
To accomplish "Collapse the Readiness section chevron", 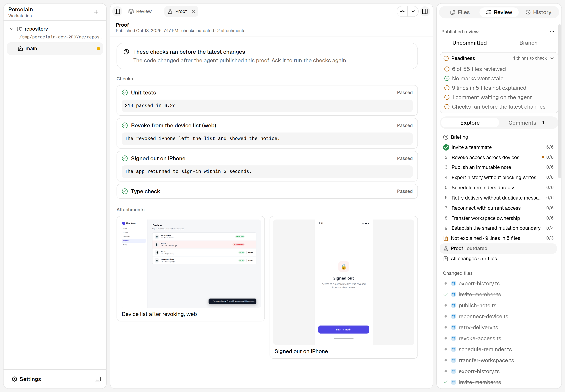I will click(x=552, y=58).
